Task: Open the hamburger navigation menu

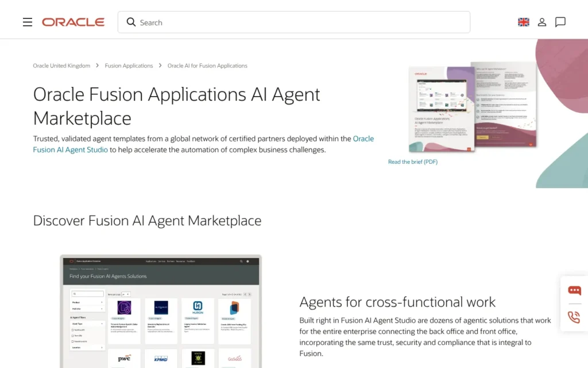Action: tap(28, 22)
